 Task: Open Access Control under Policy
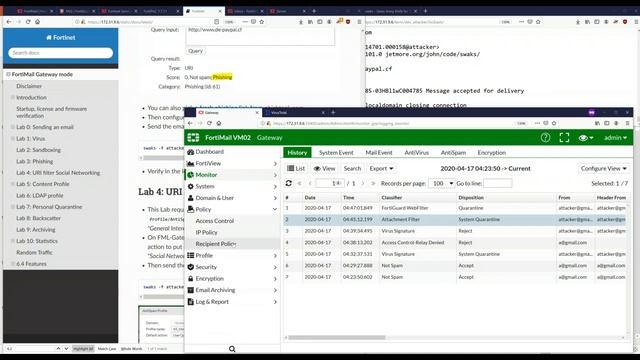215,221
